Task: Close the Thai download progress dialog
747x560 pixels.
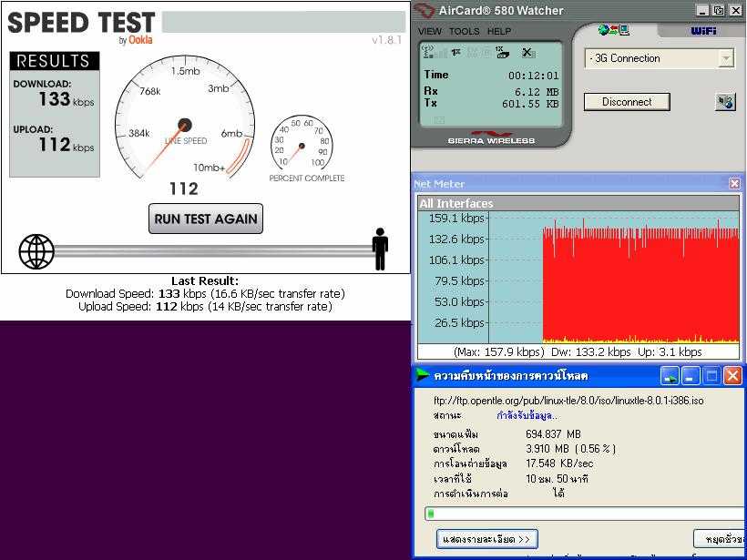Action: pyautogui.click(x=732, y=376)
